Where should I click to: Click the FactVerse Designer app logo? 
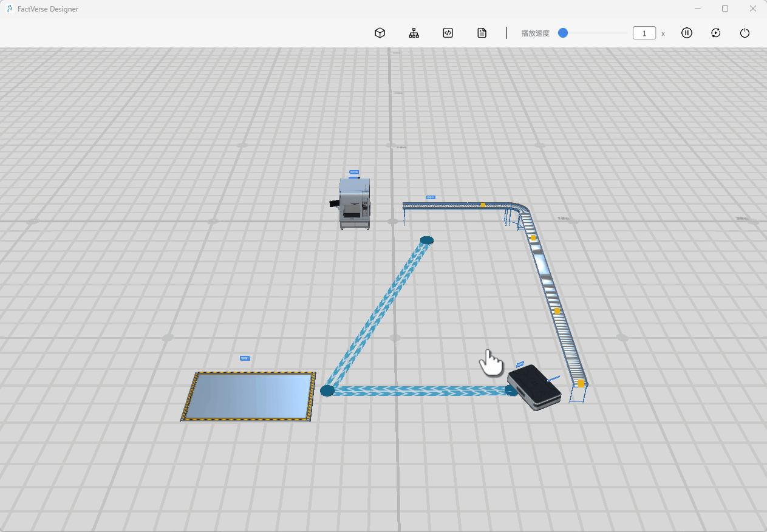click(10, 9)
